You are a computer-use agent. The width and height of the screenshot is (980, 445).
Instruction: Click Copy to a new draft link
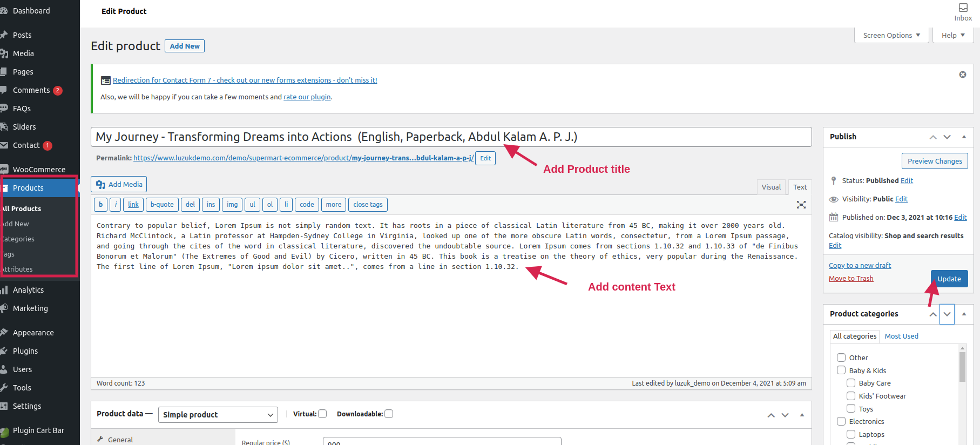tap(860, 265)
